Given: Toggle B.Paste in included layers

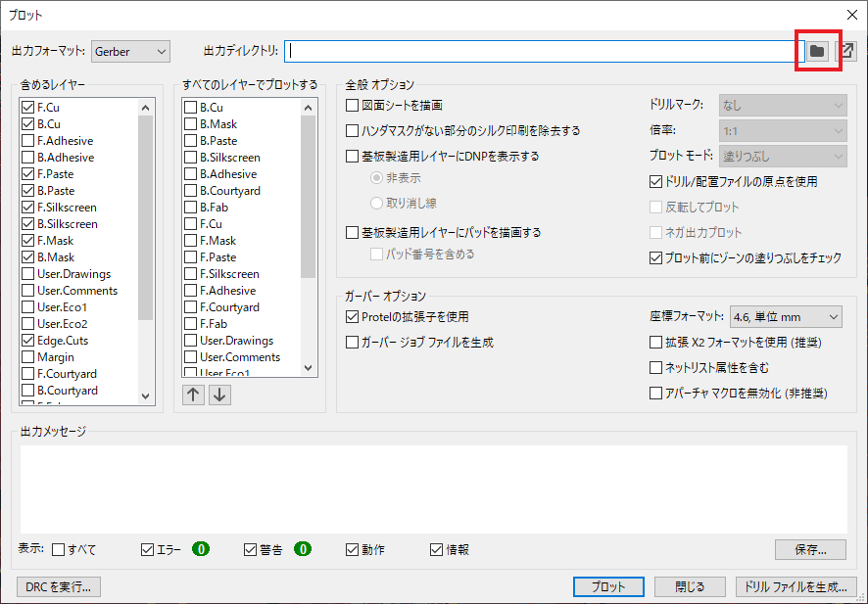Looking at the screenshot, I should [27, 190].
